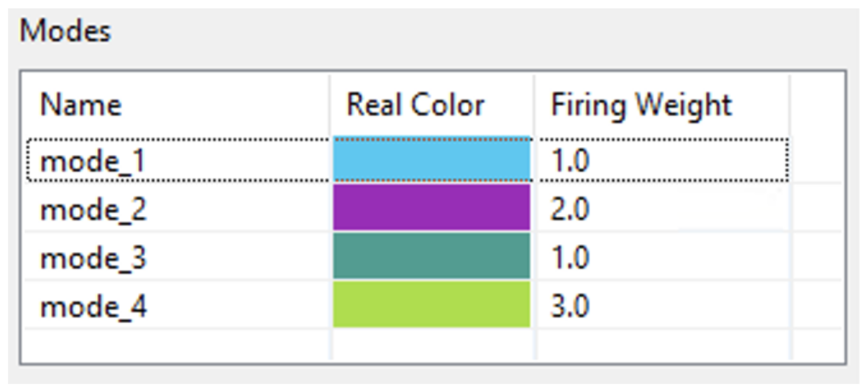868x391 pixels.
Task: Select the mode_2 name cell
Action: click(x=93, y=210)
